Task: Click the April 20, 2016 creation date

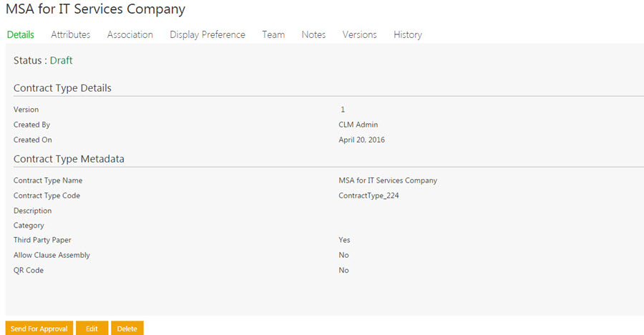Action: (x=361, y=140)
